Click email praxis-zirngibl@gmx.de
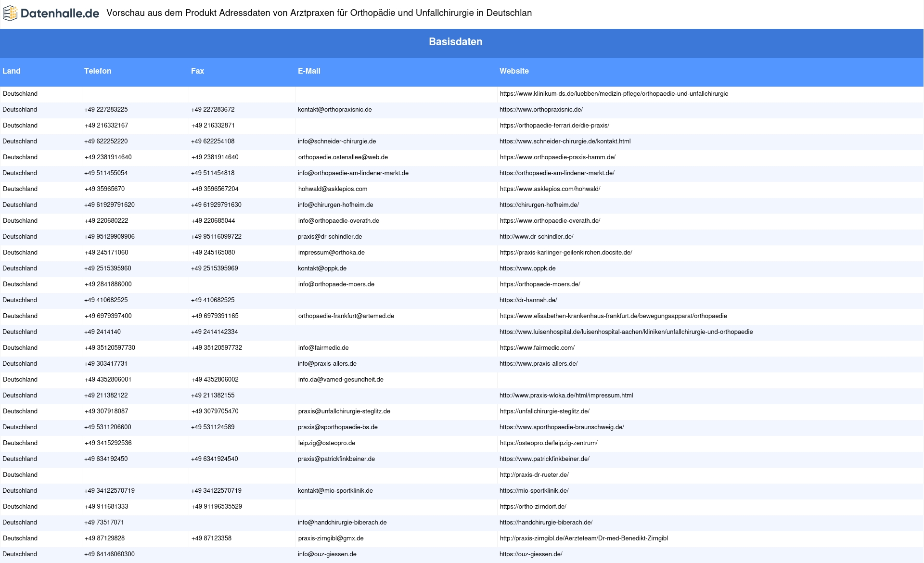 (x=331, y=538)
